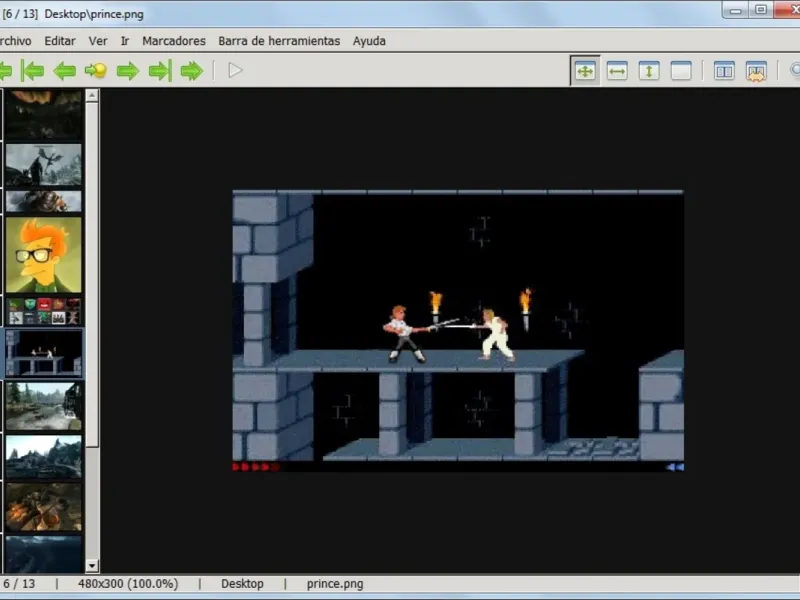The height and width of the screenshot is (600, 800).
Task: Select the prince.png sword fight thumbnail
Action: pyautogui.click(x=43, y=353)
